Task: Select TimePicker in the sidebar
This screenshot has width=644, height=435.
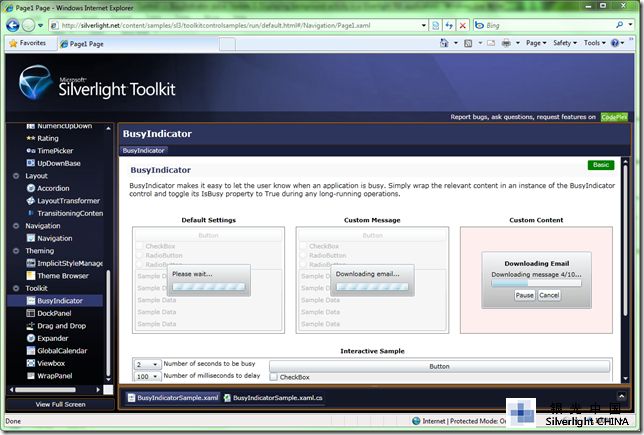Action: point(55,151)
